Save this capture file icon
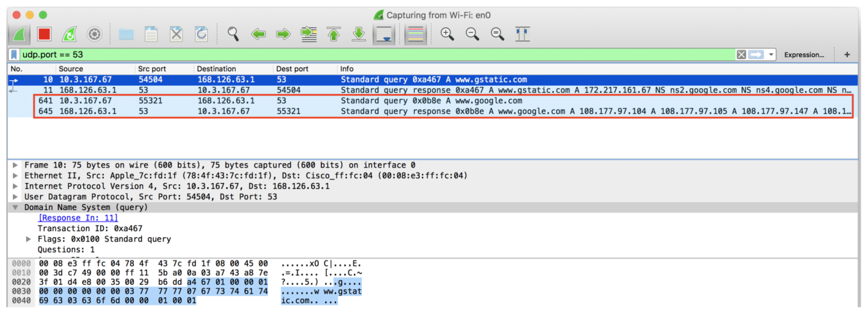Viewport: 868px width, 315px height. pos(151,34)
